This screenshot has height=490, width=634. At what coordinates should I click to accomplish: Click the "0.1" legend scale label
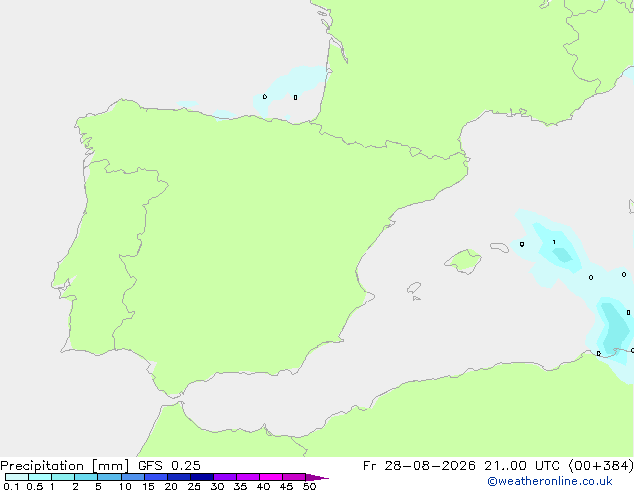[11, 486]
